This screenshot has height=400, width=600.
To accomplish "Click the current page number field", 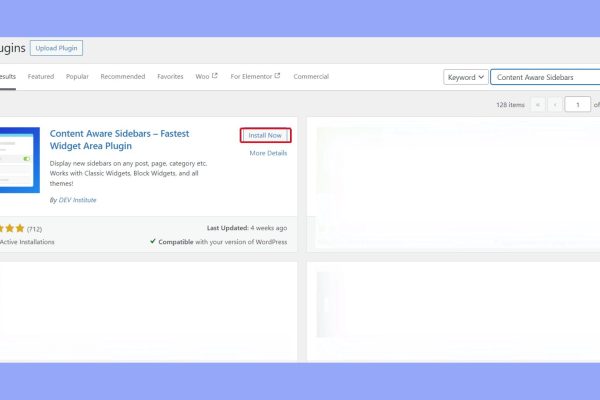I will click(x=577, y=104).
